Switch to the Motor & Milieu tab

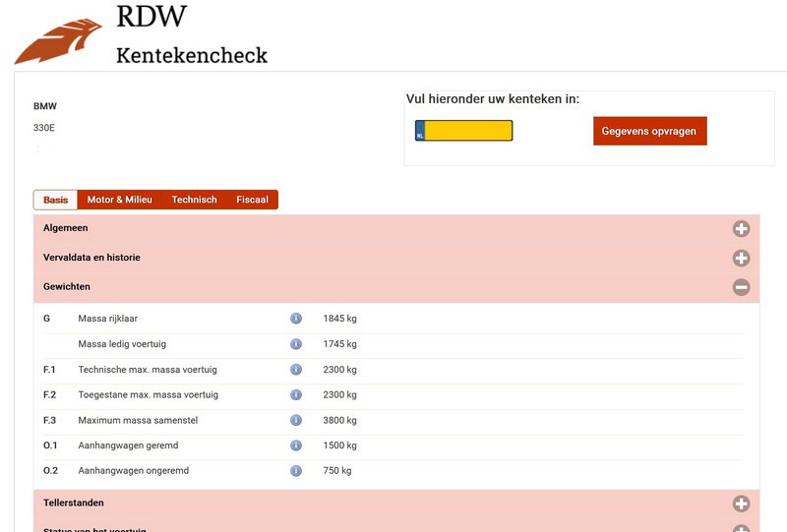tap(119, 200)
